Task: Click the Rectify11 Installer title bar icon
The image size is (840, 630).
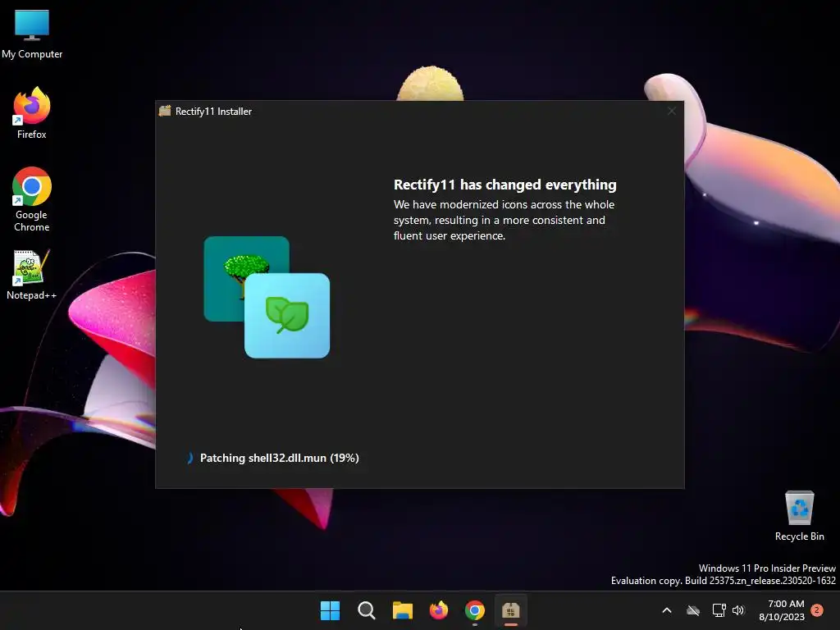Action: [165, 111]
